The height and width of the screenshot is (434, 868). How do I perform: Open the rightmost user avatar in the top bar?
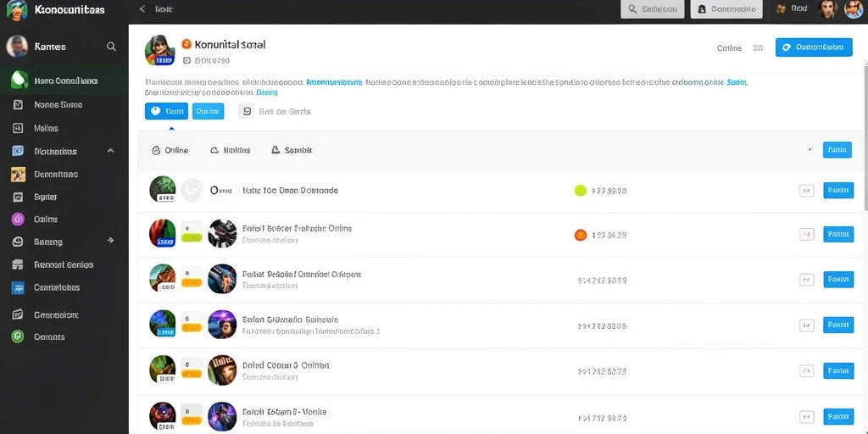854,9
